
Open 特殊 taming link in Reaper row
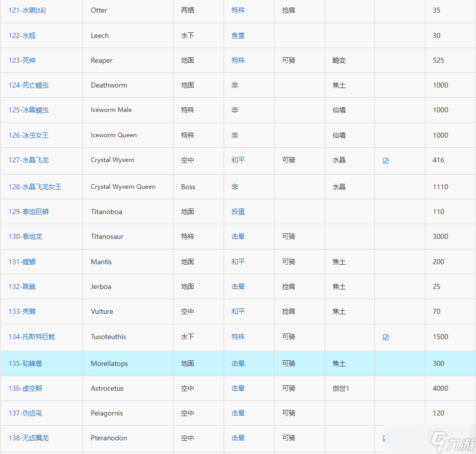coord(238,60)
